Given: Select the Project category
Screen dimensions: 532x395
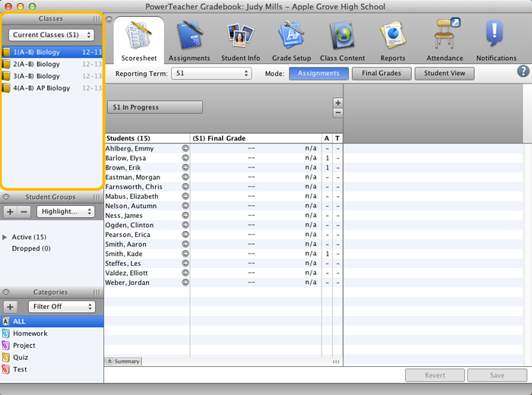Looking at the screenshot, I should point(52,346).
